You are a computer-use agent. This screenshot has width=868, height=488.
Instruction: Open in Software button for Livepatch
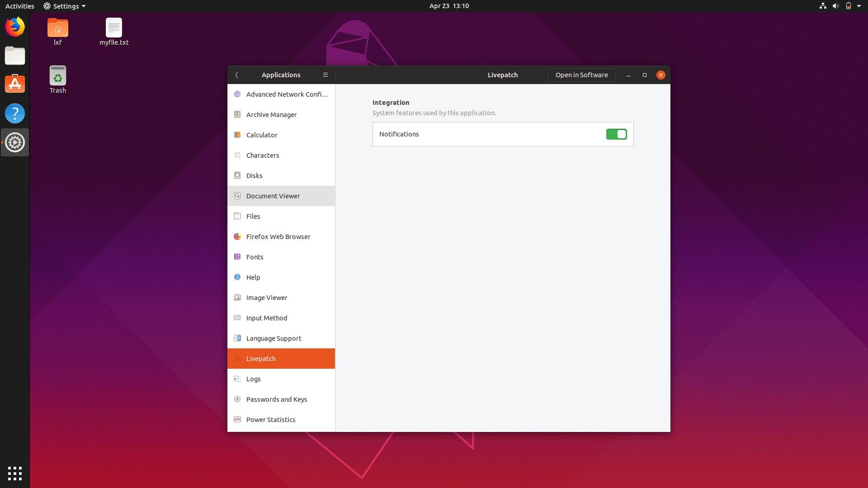point(581,75)
